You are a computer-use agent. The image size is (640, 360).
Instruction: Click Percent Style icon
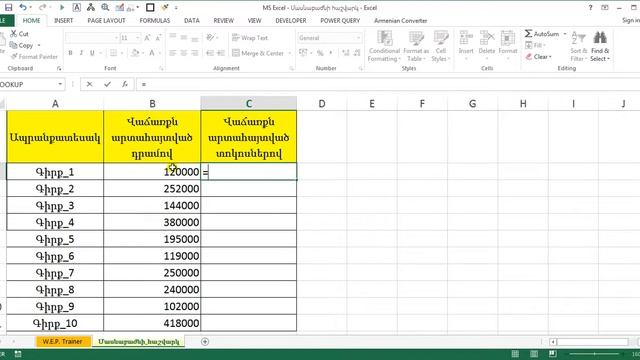[320, 53]
